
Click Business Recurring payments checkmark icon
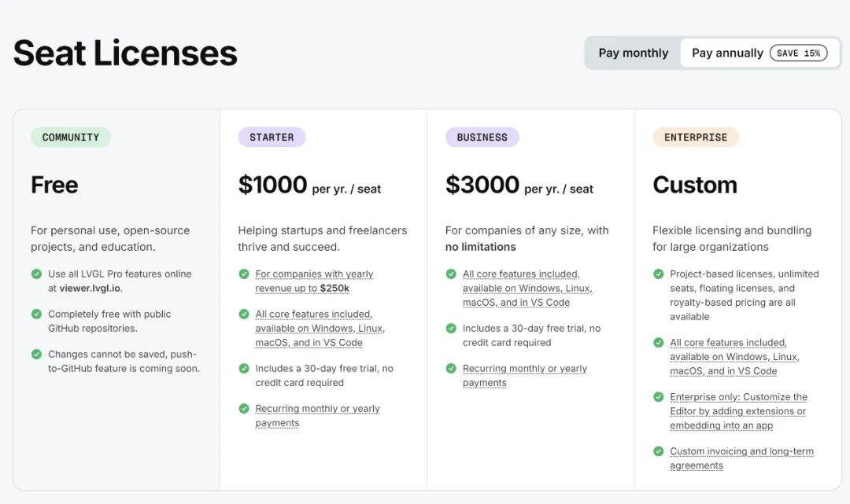451,368
